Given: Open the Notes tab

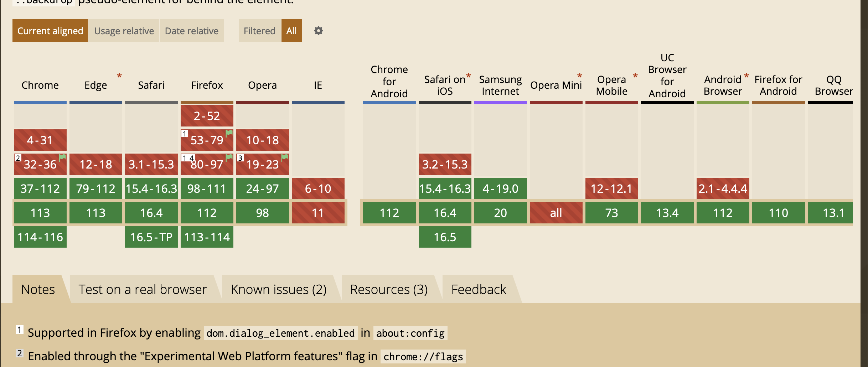Looking at the screenshot, I should click(x=38, y=289).
